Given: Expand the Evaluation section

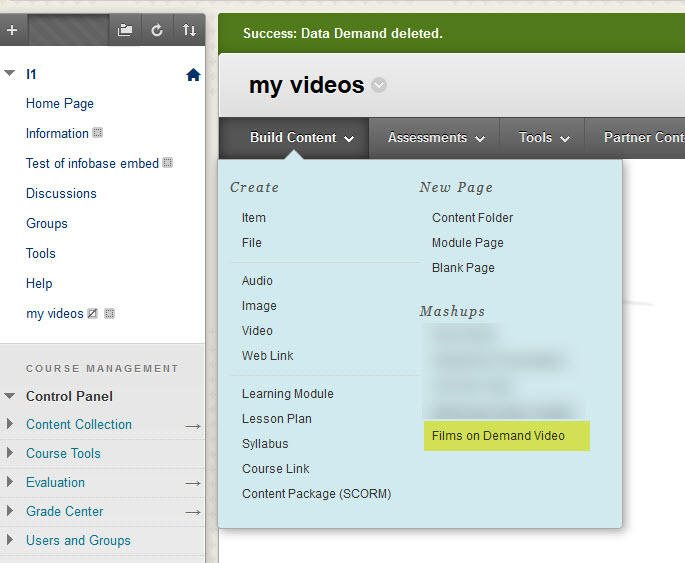Looking at the screenshot, I should click(10, 481).
